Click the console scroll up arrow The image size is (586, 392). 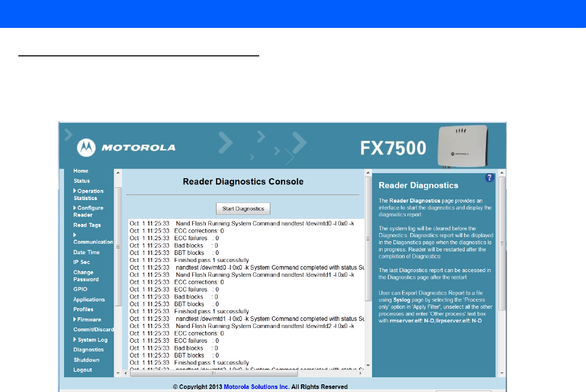(368, 173)
